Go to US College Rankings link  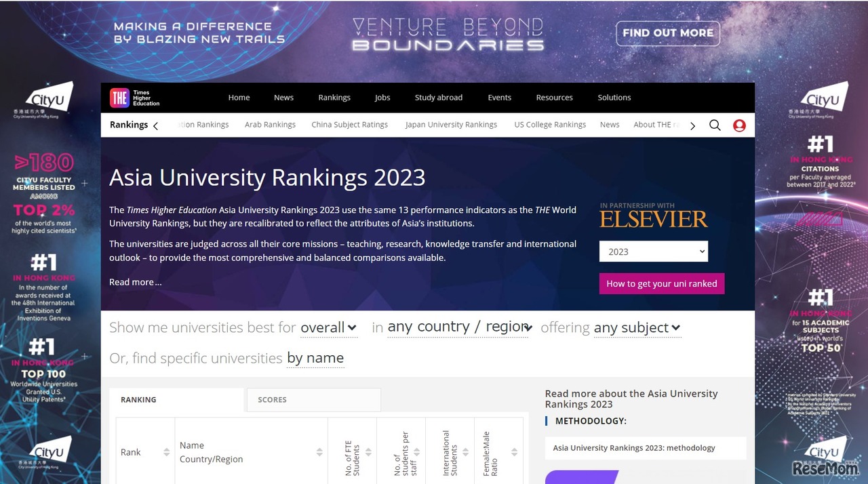(x=550, y=125)
